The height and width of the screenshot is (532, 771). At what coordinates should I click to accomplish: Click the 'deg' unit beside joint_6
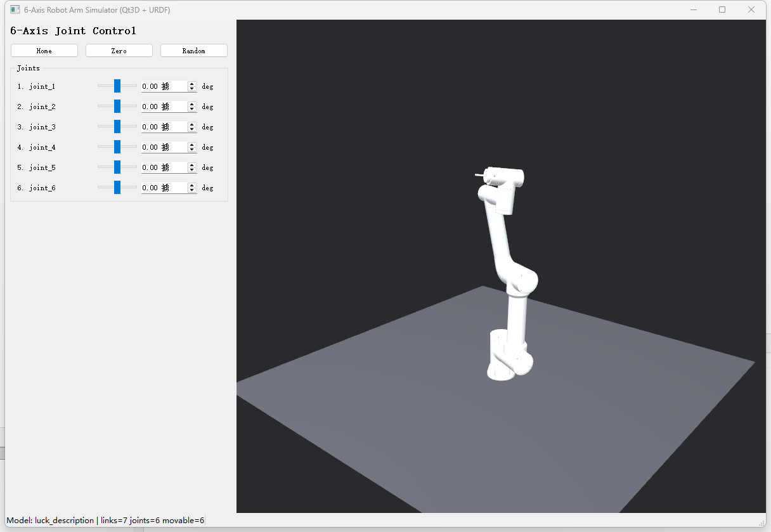(207, 188)
